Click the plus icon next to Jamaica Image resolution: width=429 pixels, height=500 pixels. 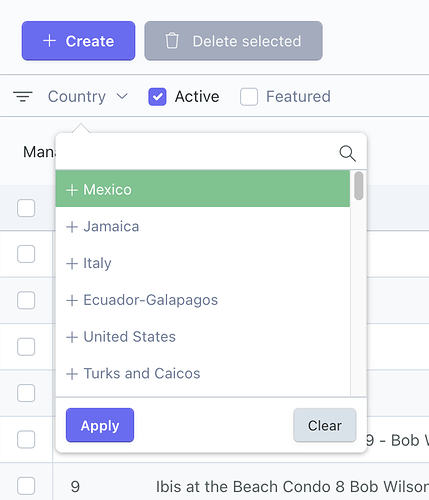(x=72, y=227)
